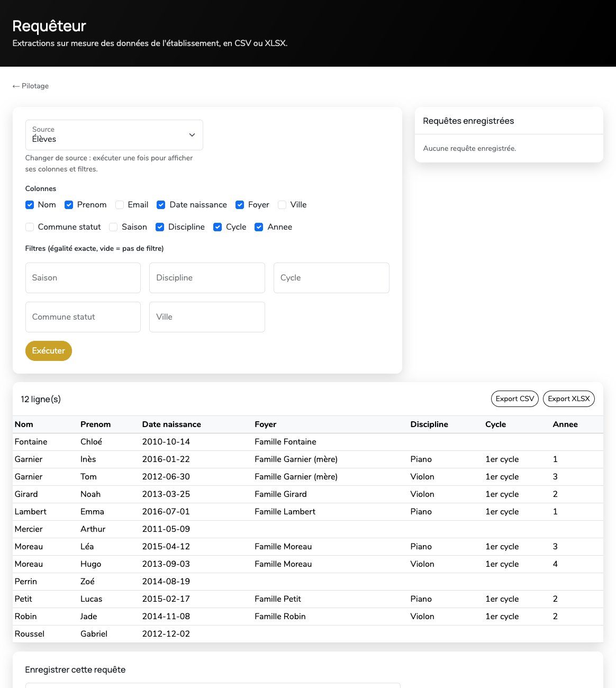Export the results as CSV

click(x=515, y=399)
